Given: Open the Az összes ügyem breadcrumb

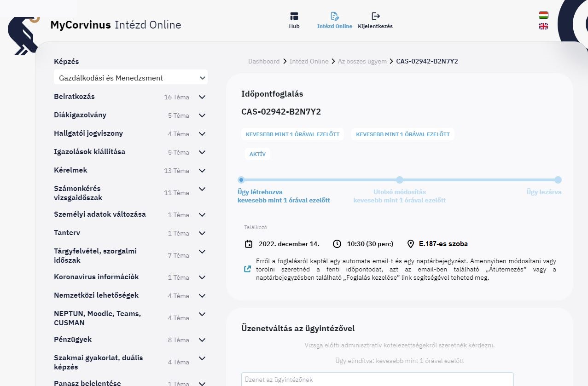Looking at the screenshot, I should coord(362,61).
